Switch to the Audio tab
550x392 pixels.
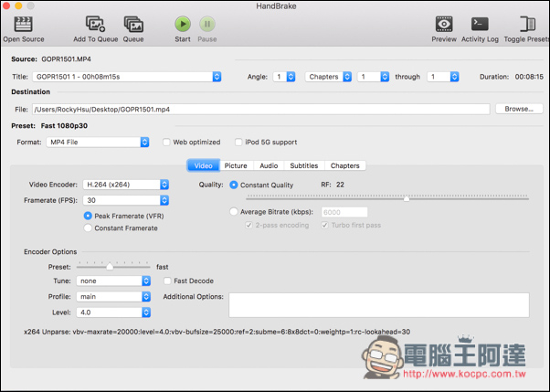268,165
